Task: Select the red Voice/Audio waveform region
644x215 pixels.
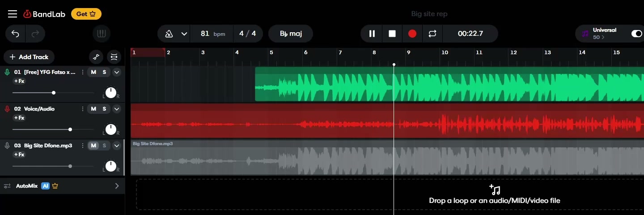Action: coord(387,121)
